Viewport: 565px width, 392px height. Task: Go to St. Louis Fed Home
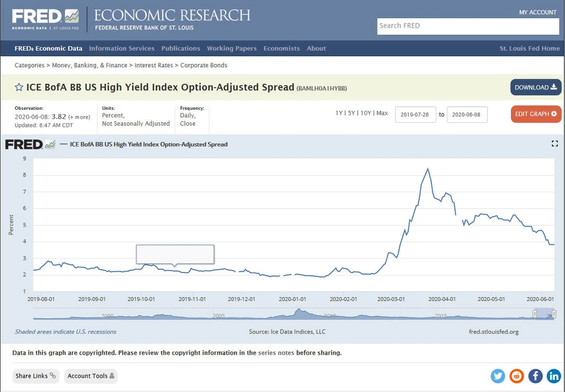(530, 48)
